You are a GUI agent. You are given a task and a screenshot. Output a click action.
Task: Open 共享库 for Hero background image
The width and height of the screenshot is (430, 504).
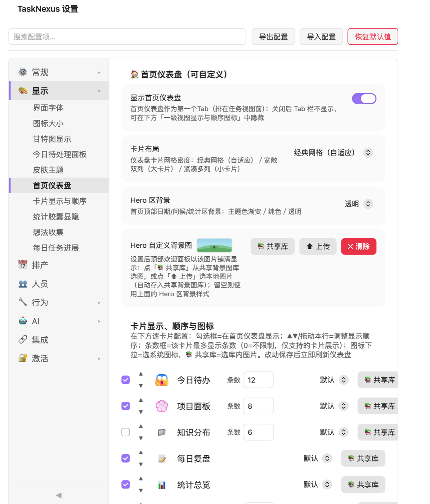[273, 246]
